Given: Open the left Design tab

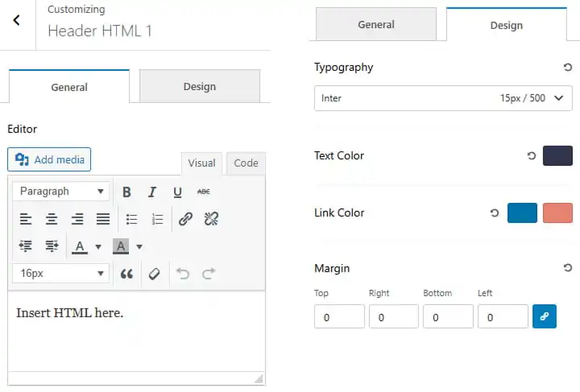Looking at the screenshot, I should point(200,86).
